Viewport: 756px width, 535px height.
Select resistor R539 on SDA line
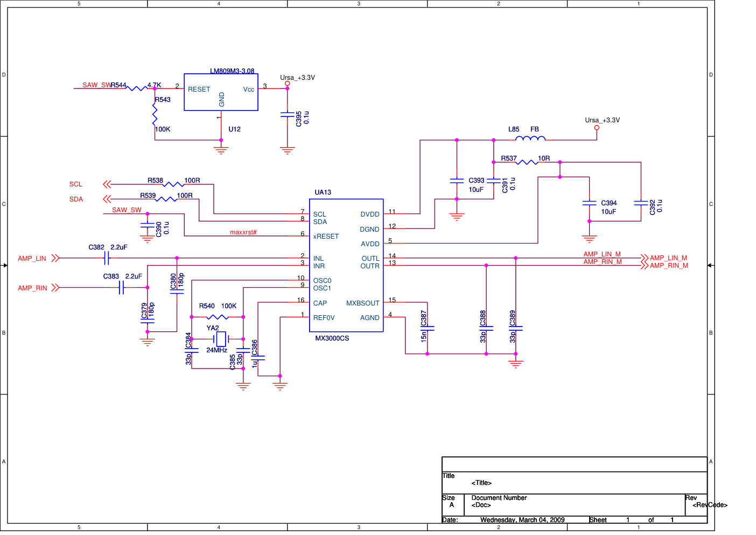coord(166,199)
